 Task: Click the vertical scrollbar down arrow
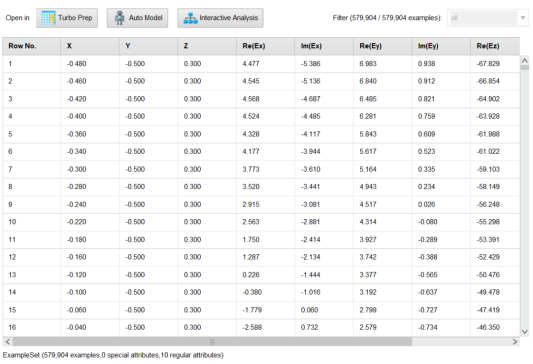(x=525, y=332)
